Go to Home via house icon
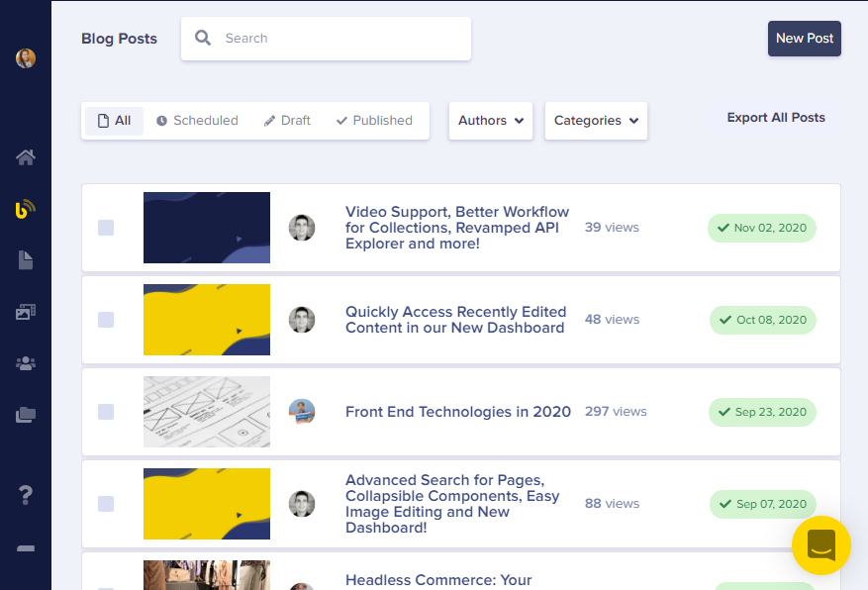This screenshot has height=590, width=868. (26, 157)
